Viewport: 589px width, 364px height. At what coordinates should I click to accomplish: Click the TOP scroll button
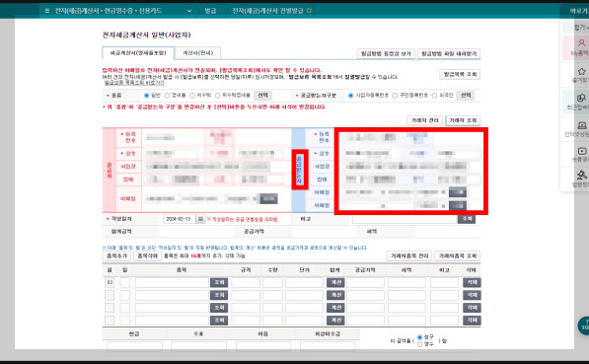pyautogui.click(x=584, y=326)
